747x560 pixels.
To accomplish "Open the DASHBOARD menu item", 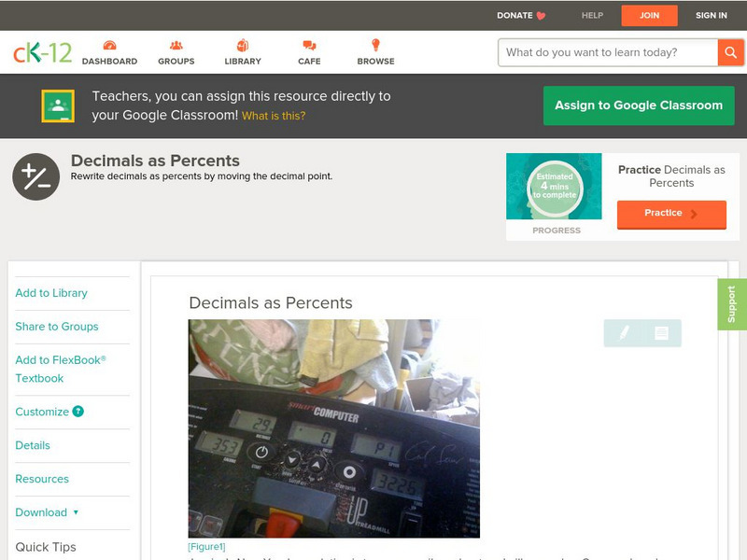I will click(109, 61).
